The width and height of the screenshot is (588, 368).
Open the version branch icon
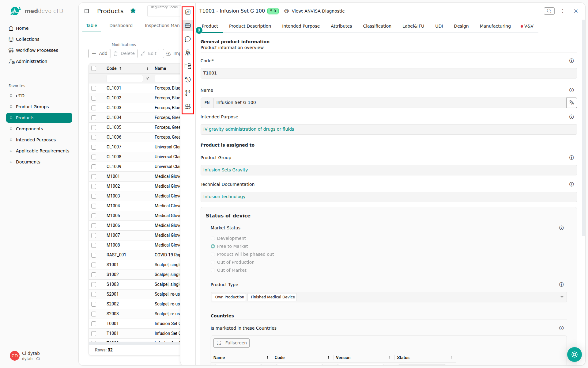tap(188, 93)
